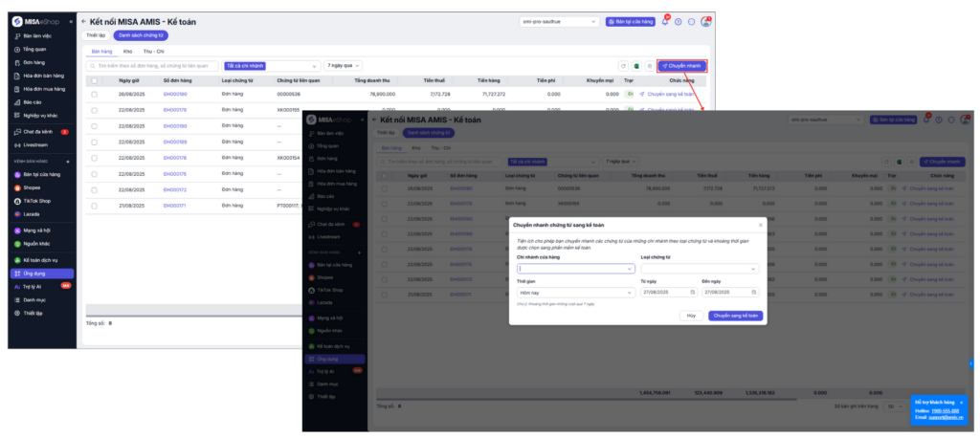Switch to the Kho tab

(127, 50)
